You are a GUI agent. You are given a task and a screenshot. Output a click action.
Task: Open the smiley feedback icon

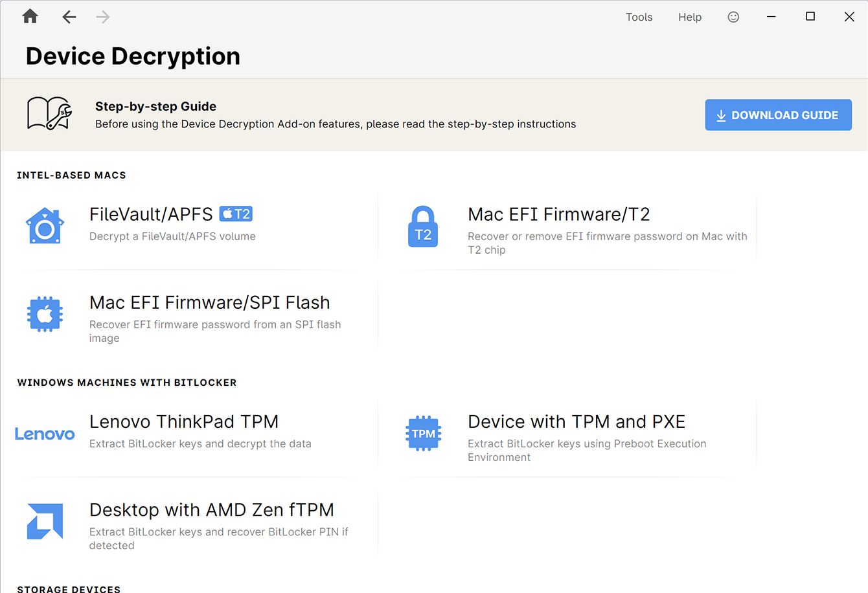[x=733, y=17]
